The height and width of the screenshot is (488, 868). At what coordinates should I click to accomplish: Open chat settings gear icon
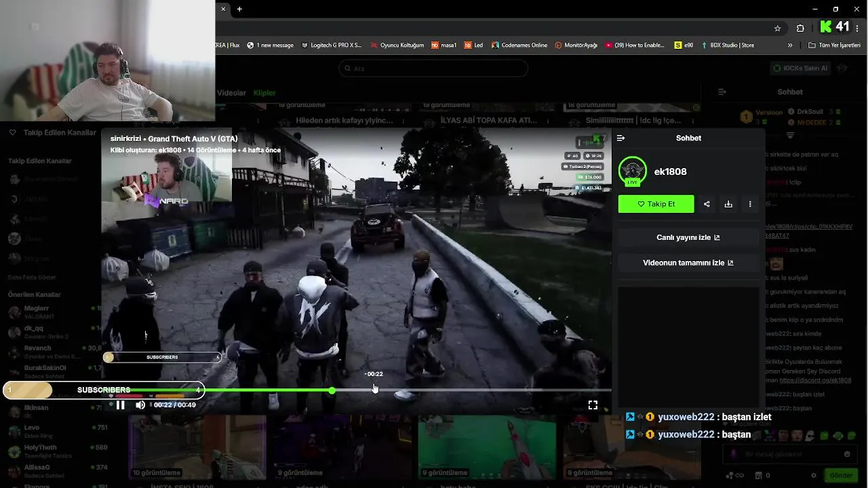[814, 476]
